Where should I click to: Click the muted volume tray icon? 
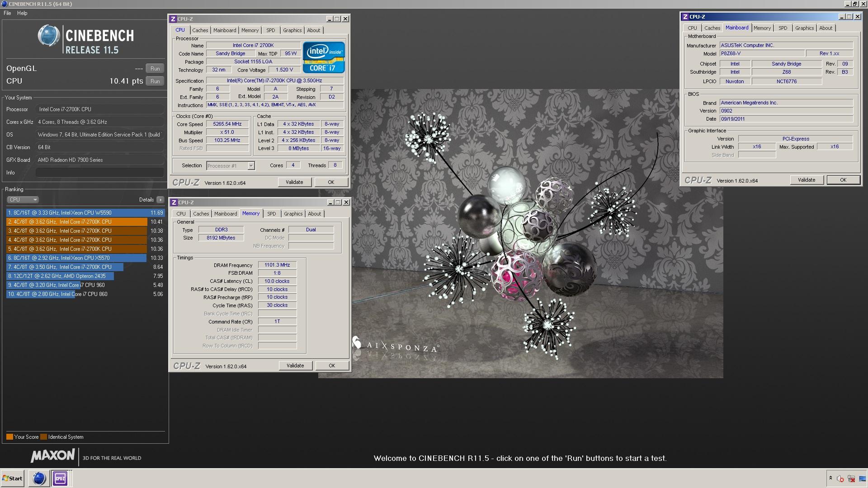tap(840, 479)
